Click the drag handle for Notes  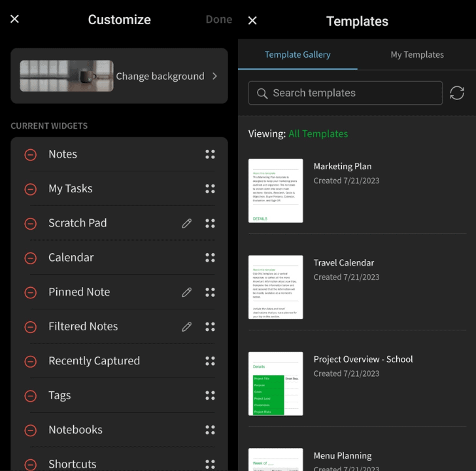tap(210, 154)
